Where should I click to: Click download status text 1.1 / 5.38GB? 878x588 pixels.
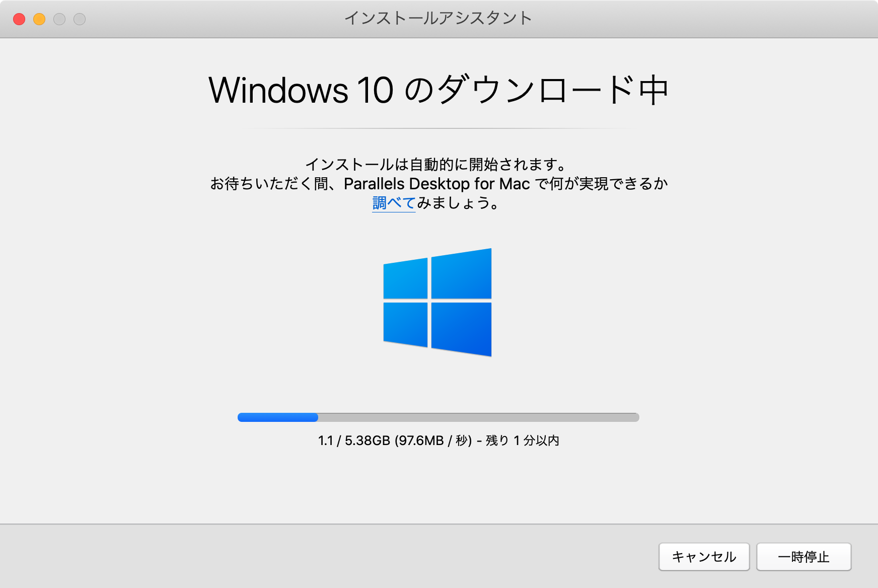click(x=354, y=440)
